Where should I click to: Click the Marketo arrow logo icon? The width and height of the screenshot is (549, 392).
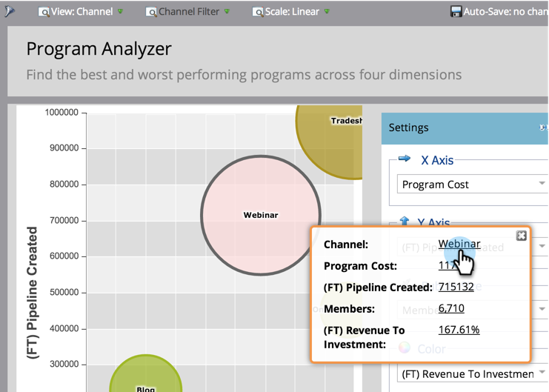tap(10, 11)
